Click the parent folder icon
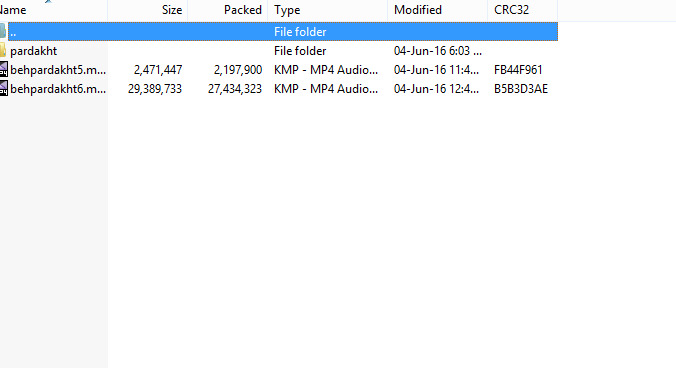This screenshot has width=676, height=368. (3, 31)
